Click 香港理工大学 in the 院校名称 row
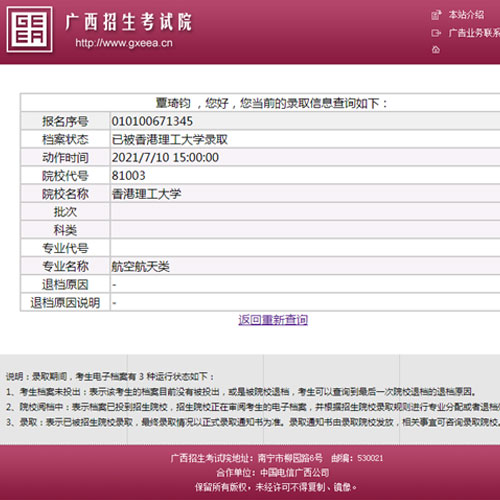 [146, 194]
